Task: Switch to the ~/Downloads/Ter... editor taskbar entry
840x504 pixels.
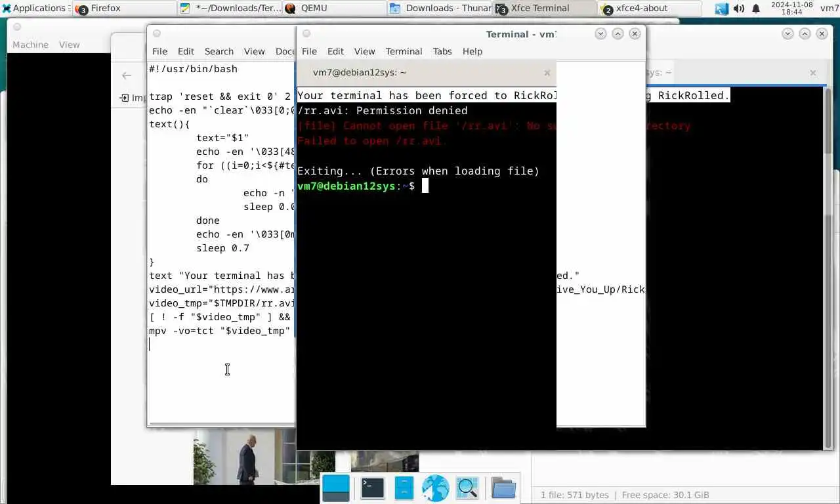Action: [229, 8]
